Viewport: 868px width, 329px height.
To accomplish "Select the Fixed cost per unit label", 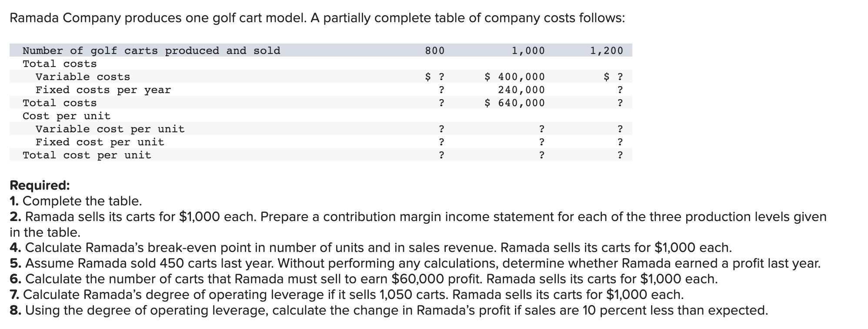I will coord(100,142).
